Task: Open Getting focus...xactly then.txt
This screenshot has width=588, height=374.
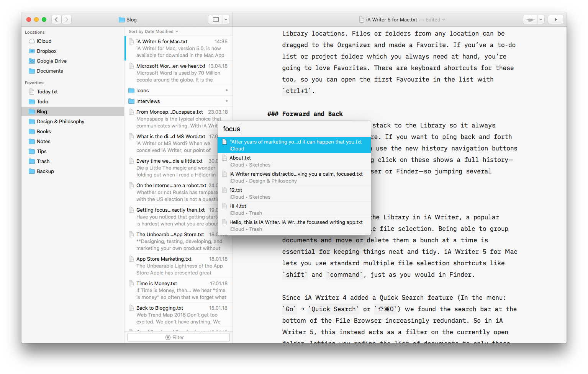Action: (x=171, y=217)
